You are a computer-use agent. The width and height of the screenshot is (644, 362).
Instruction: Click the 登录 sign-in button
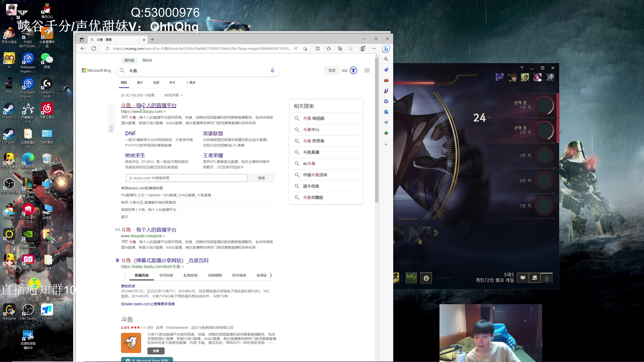(x=332, y=70)
